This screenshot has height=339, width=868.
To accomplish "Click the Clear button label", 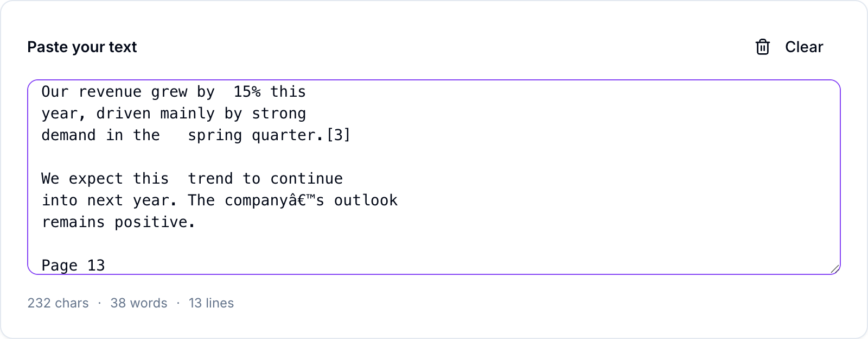I will (x=804, y=47).
